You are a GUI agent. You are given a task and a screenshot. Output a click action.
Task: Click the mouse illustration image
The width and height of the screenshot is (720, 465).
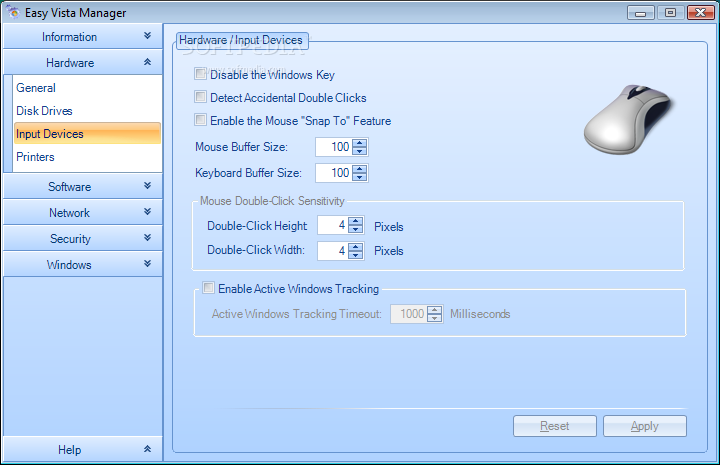(x=629, y=119)
